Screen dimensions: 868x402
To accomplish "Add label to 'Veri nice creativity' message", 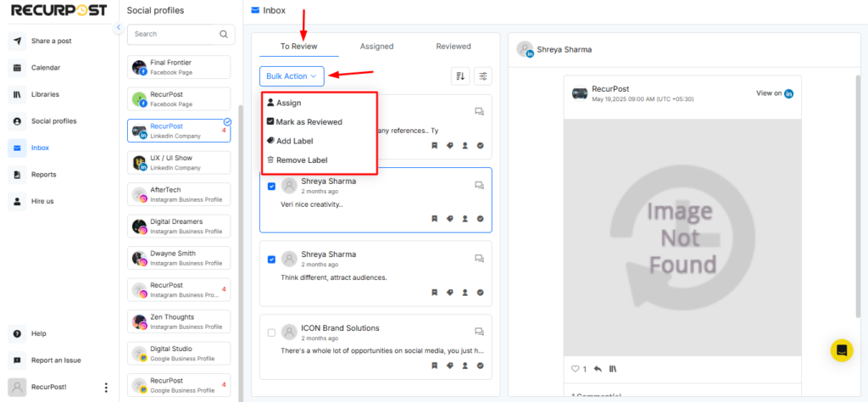I will click(x=449, y=219).
